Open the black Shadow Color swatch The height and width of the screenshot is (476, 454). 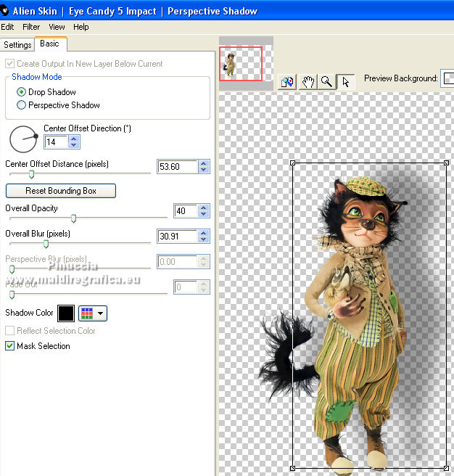pos(66,313)
